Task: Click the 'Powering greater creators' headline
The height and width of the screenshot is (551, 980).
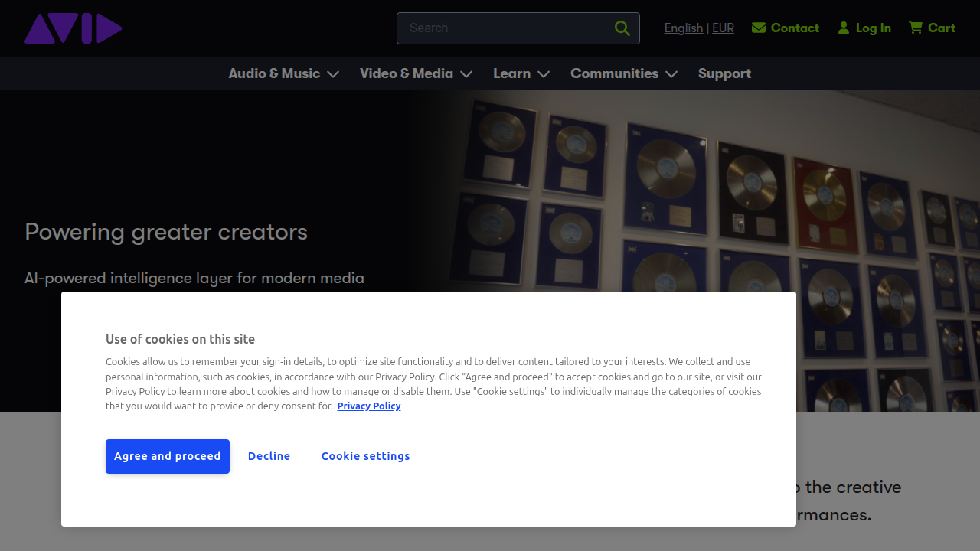Action: pos(166,232)
